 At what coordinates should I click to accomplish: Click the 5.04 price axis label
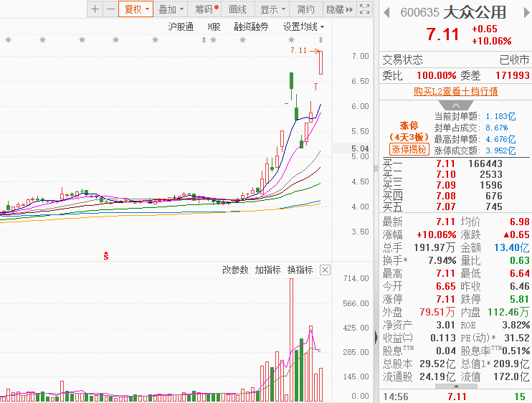coord(360,148)
